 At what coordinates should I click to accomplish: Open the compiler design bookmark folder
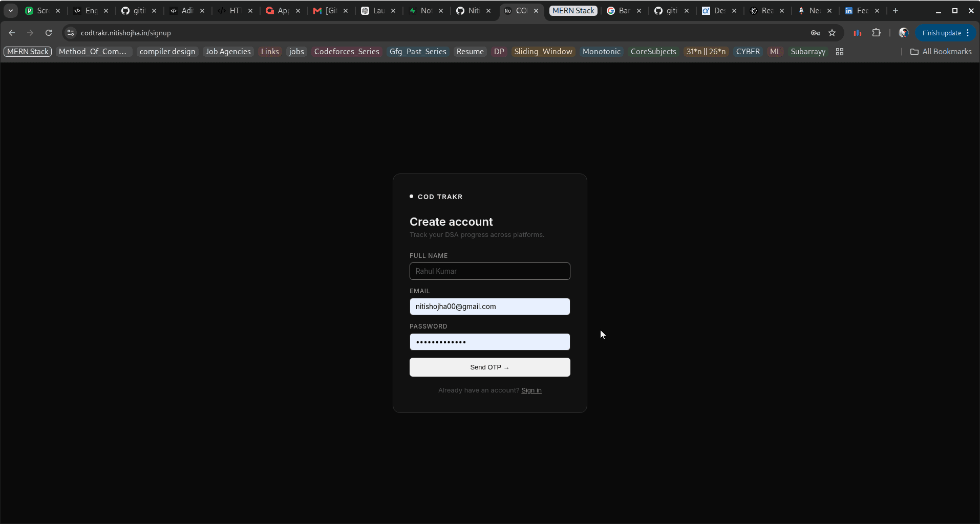click(167, 52)
